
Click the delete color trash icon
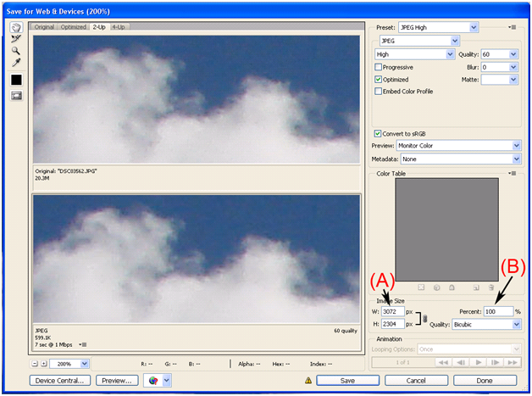[491, 287]
